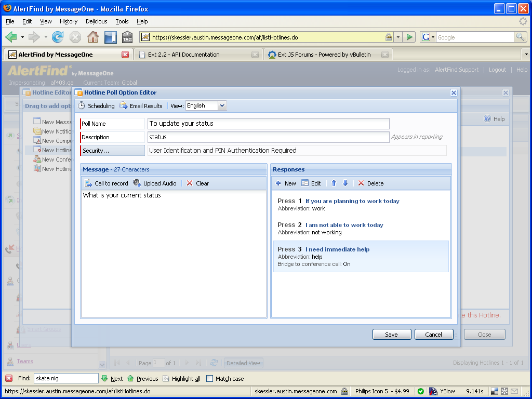This screenshot has width=532, height=399.
Task: Click the search magnifier icon
Action: pyautogui.click(x=520, y=37)
